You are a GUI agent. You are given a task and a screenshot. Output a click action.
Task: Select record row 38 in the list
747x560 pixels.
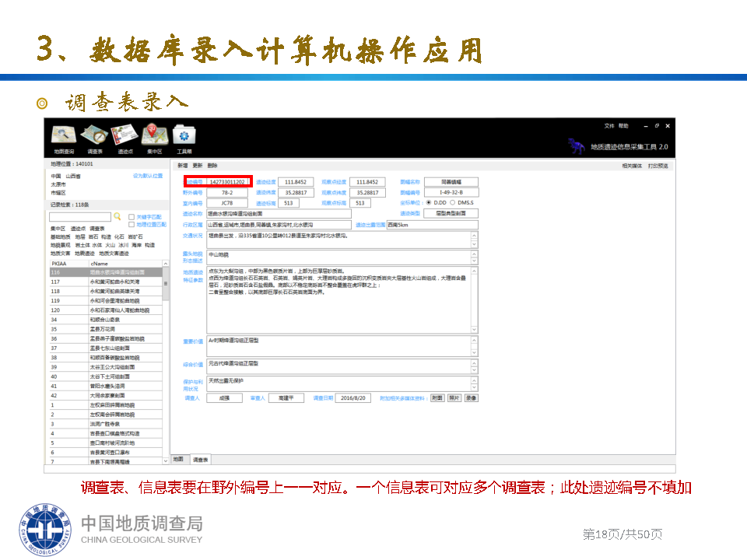(106, 358)
